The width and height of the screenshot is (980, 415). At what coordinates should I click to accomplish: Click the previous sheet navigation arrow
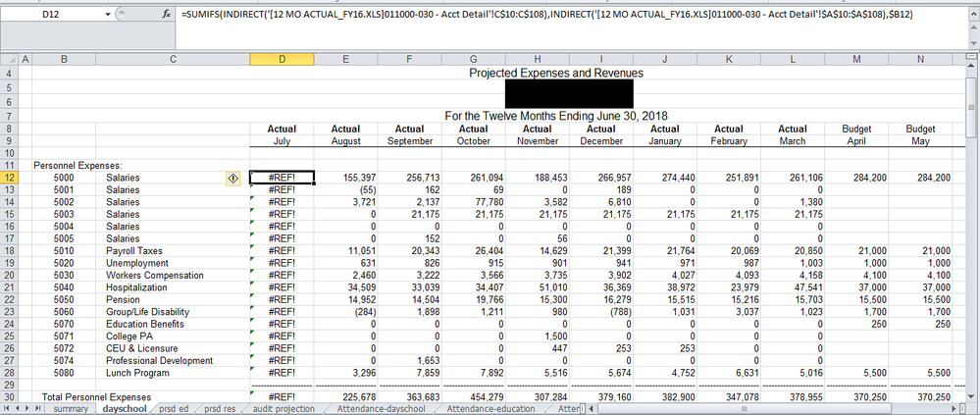18,409
